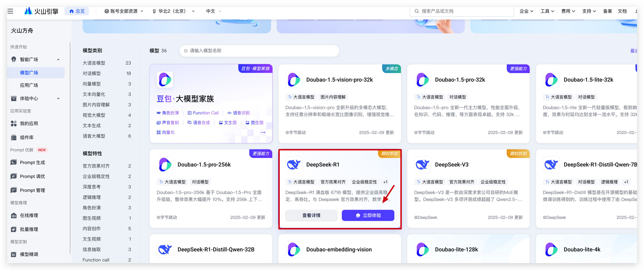Click the hamburger menu icon
The height and width of the screenshot is (270, 644).
point(10,11)
